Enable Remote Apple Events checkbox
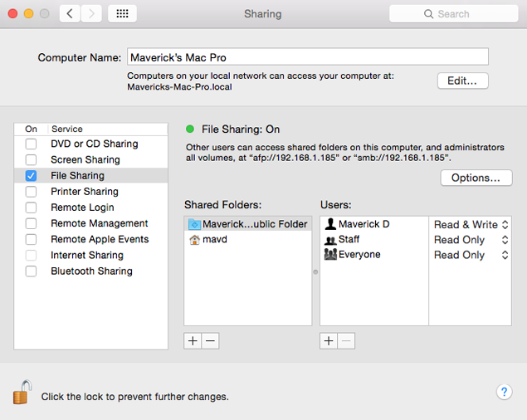 point(31,239)
